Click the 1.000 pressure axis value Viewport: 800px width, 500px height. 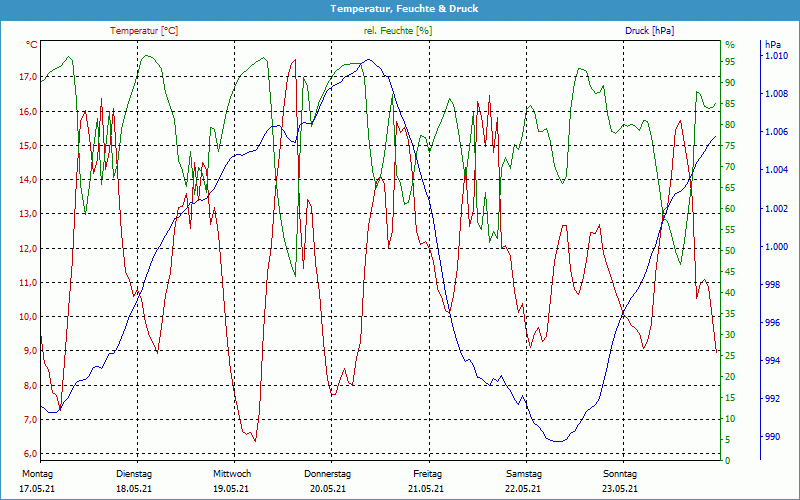[x=776, y=246]
